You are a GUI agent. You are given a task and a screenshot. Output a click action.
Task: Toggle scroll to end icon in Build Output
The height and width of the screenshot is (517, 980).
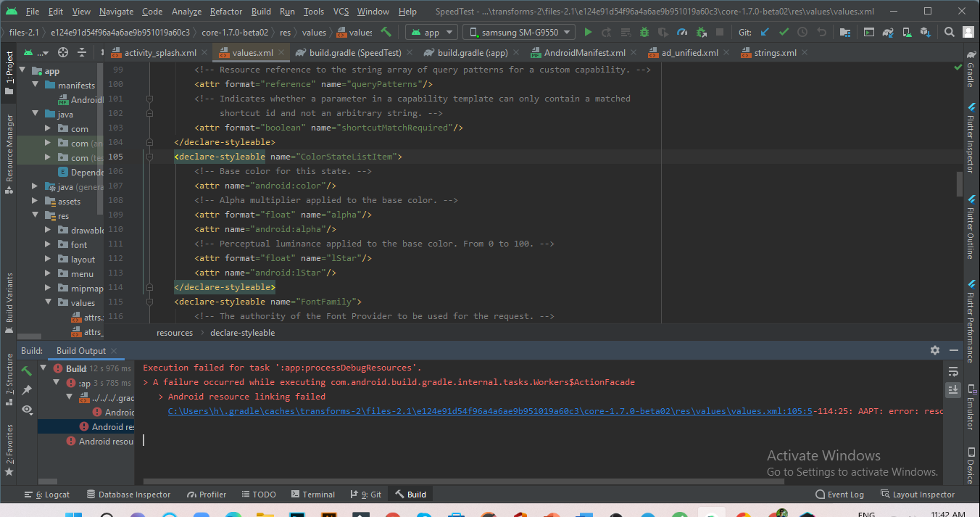(953, 389)
